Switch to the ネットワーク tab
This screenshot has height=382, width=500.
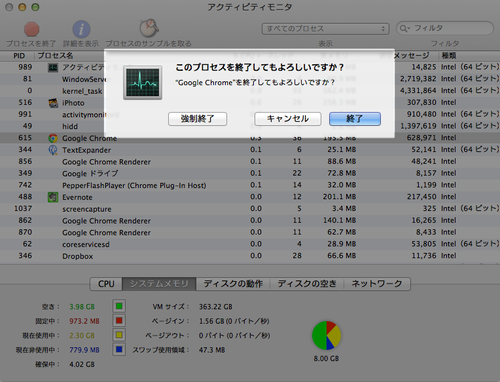coord(377,284)
